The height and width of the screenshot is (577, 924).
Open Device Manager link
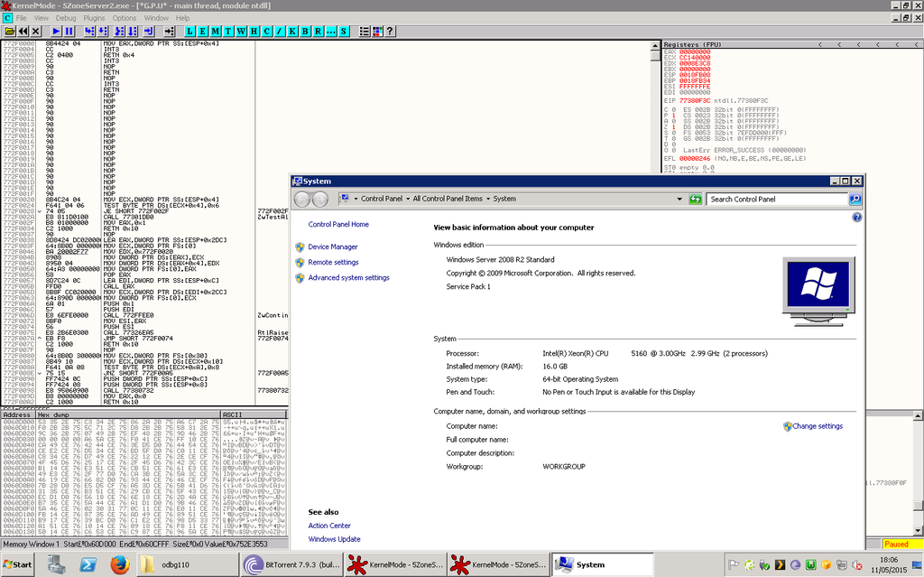click(332, 247)
